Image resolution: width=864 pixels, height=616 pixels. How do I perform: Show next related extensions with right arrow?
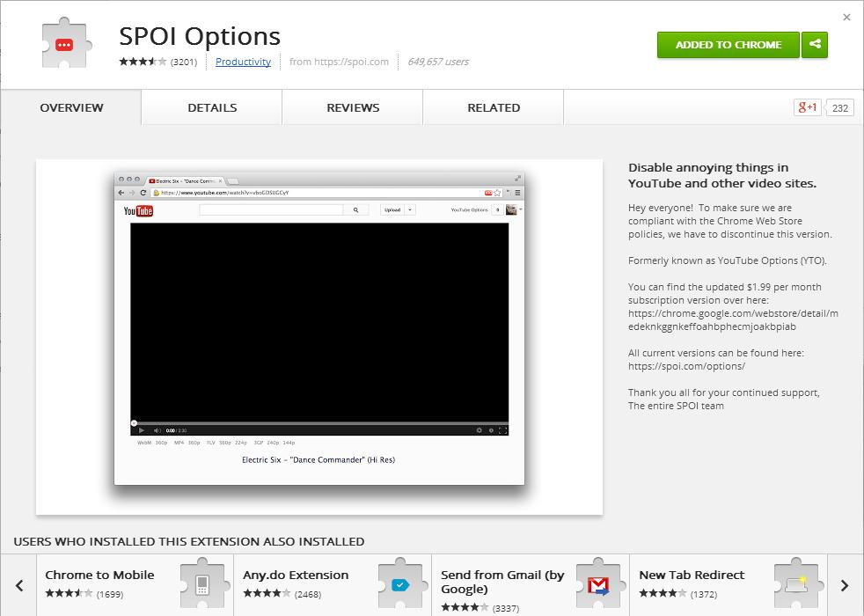pos(844,585)
